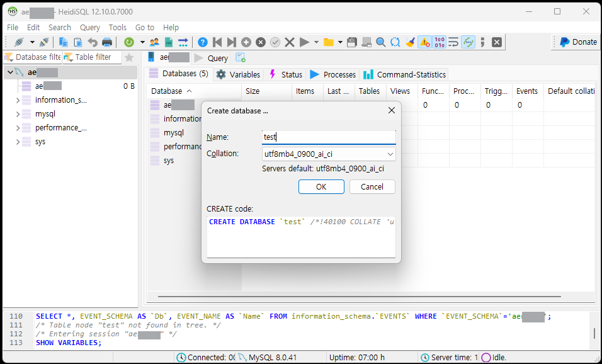Toggle the binary 100/010 hex display

tap(439, 42)
